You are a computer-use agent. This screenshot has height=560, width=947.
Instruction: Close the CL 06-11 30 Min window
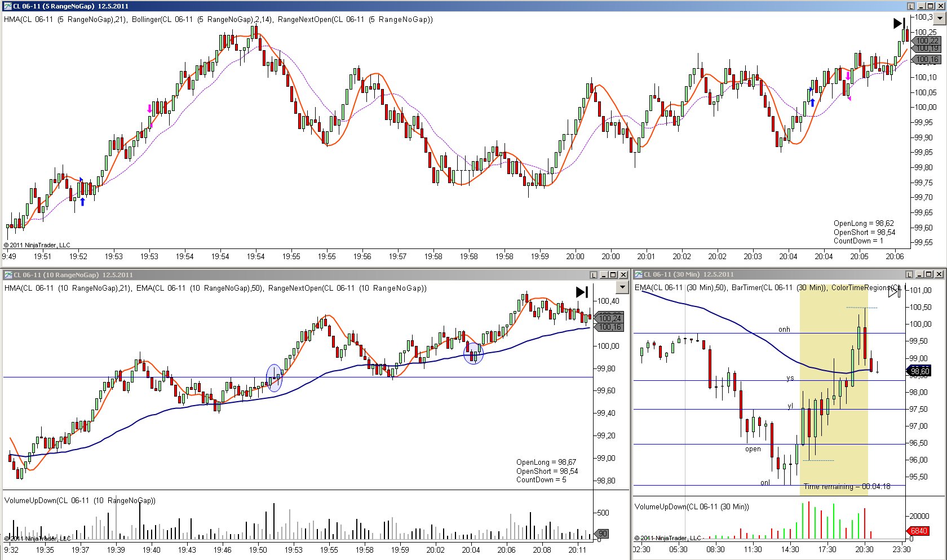(939, 274)
